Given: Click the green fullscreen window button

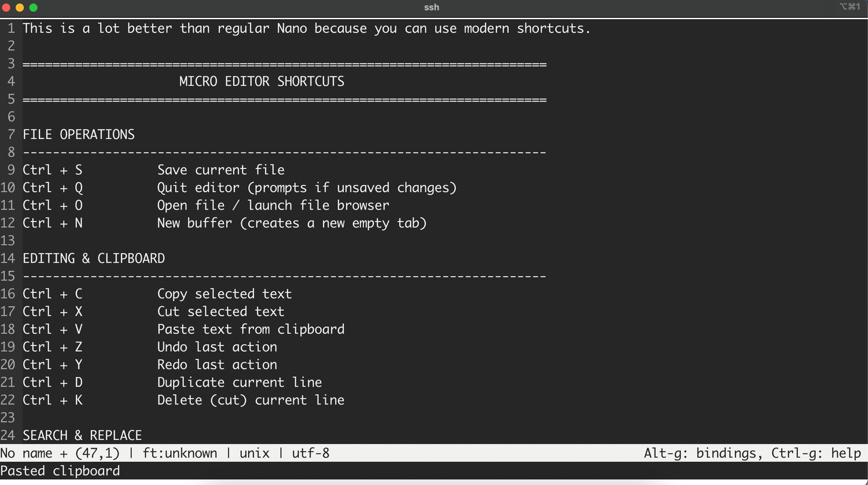Looking at the screenshot, I should coord(33,8).
